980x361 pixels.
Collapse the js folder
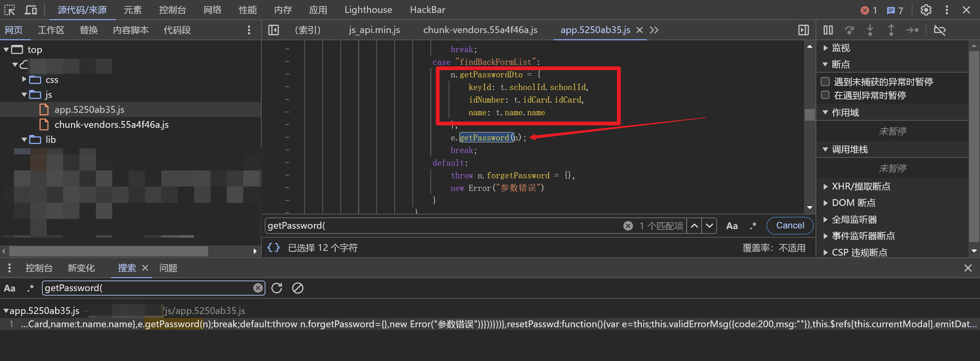click(x=24, y=95)
